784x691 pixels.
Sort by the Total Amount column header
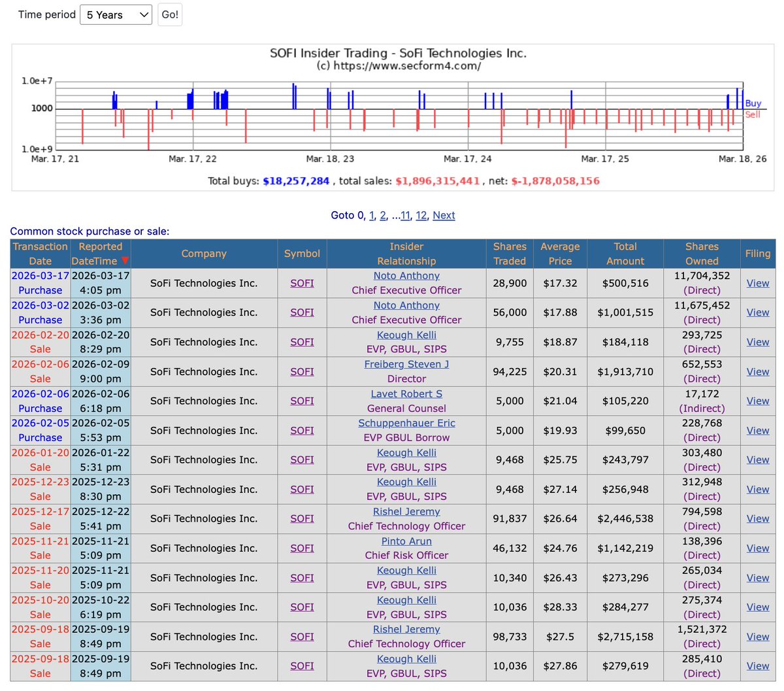pos(625,254)
